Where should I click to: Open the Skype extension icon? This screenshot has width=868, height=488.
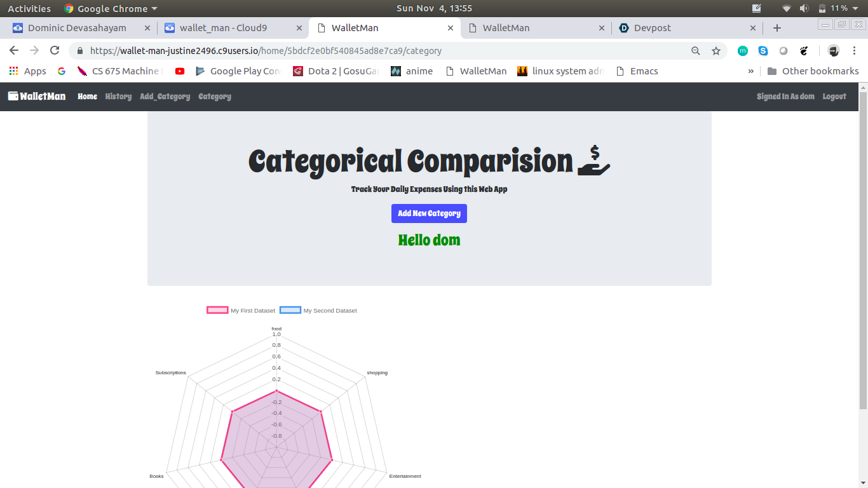(x=763, y=51)
